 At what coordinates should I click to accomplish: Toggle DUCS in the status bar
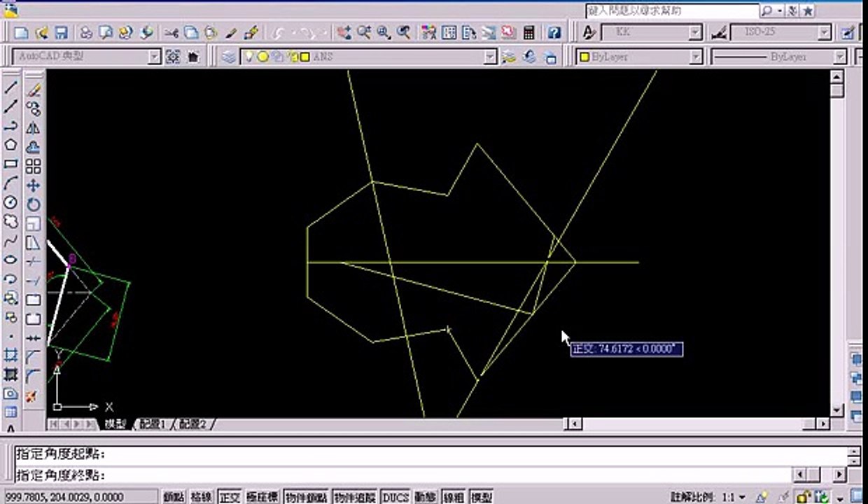(395, 497)
